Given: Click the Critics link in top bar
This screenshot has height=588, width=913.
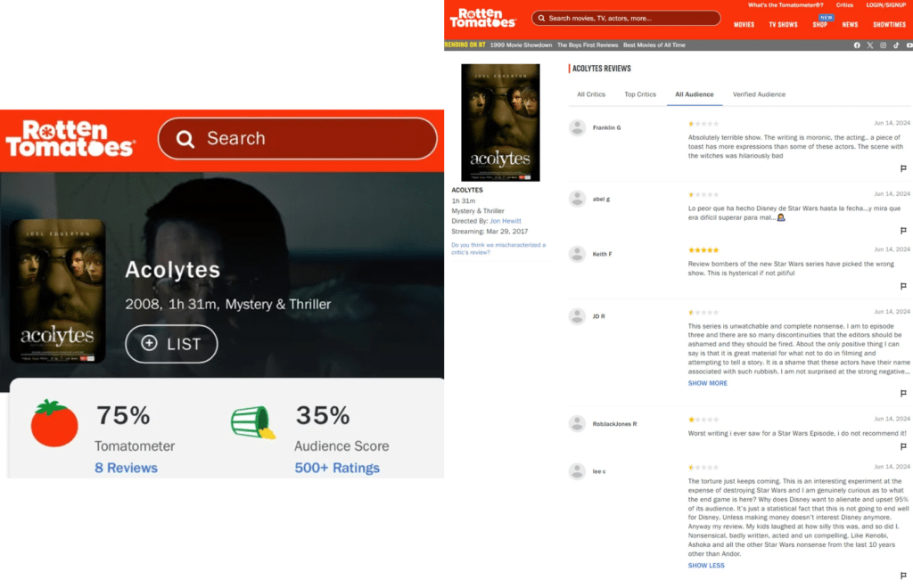Looking at the screenshot, I should (x=844, y=4).
